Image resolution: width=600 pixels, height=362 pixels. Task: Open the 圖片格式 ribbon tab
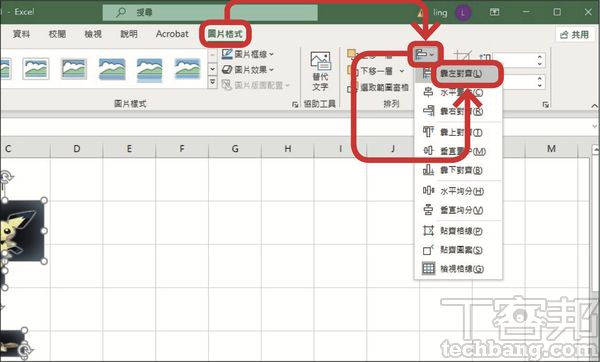coord(225,34)
